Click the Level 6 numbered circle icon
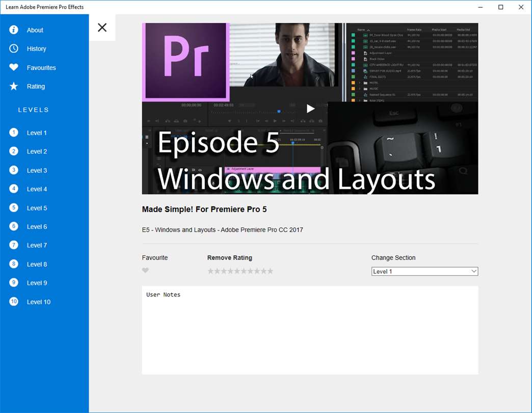This screenshot has height=413, width=532. pos(14,226)
